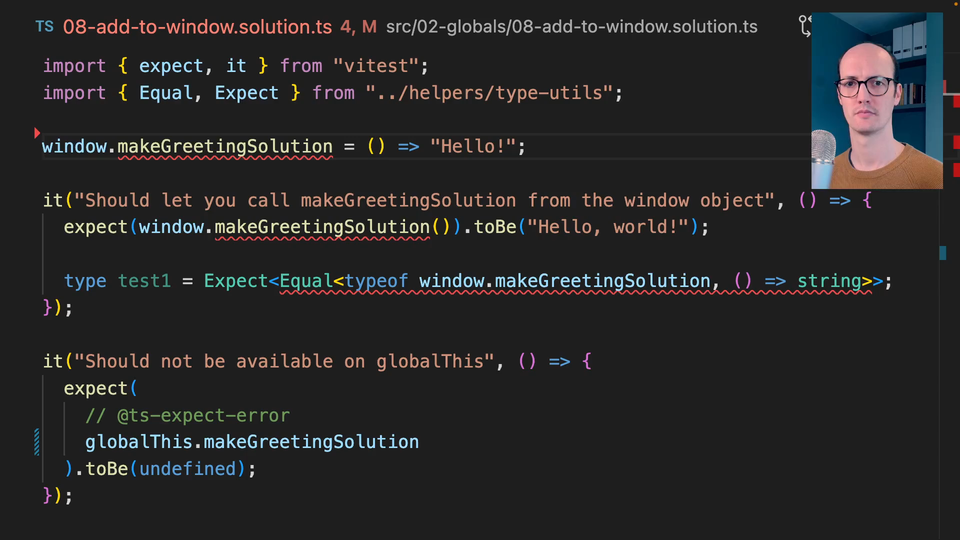This screenshot has height=540, width=960.
Task: Click the @ts-expect-error comment line
Action: point(187,415)
